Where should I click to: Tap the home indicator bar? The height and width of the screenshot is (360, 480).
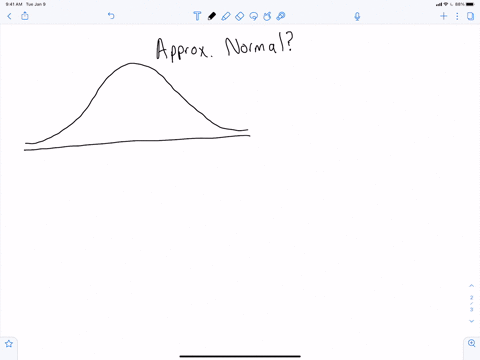[240, 356]
